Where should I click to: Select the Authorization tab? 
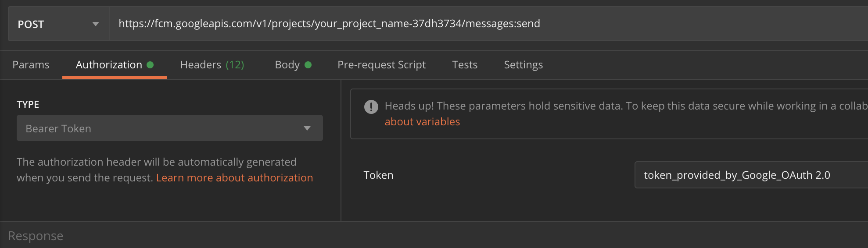(x=109, y=65)
